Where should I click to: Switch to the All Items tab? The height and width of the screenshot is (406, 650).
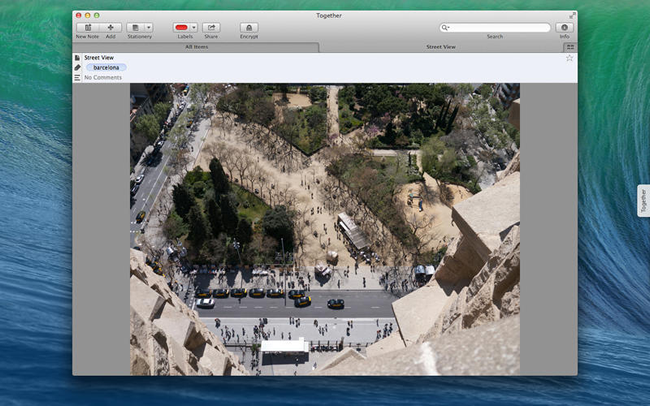tap(196, 47)
